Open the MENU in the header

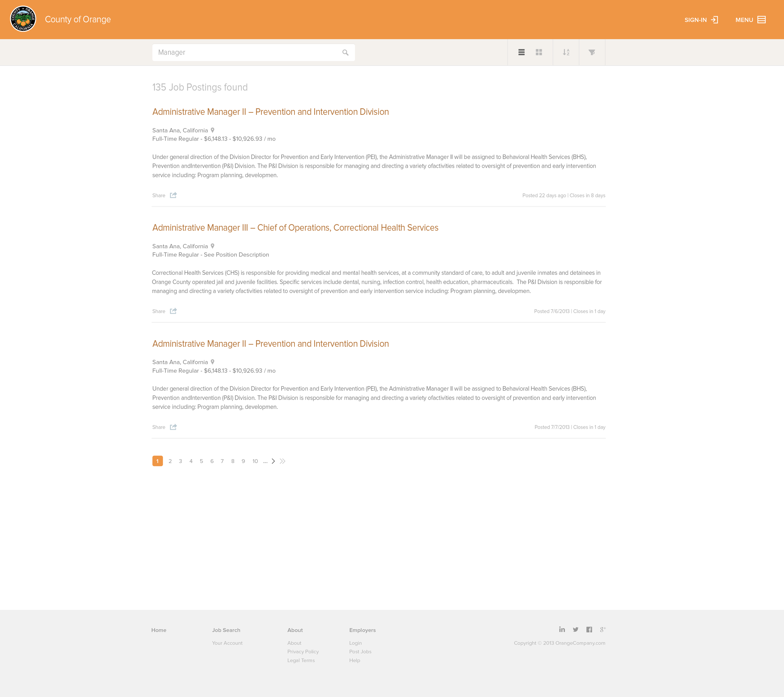[744, 20]
